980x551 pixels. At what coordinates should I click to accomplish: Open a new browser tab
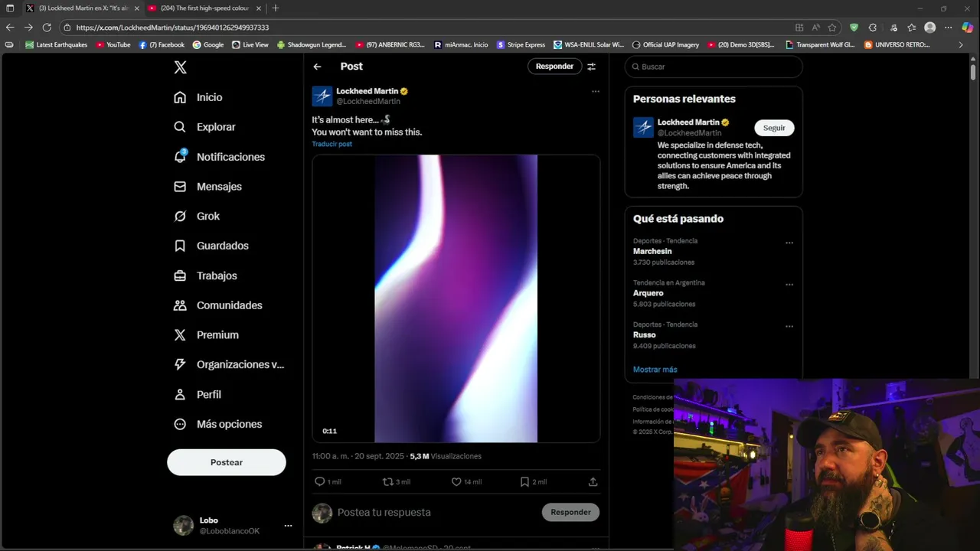275,8
